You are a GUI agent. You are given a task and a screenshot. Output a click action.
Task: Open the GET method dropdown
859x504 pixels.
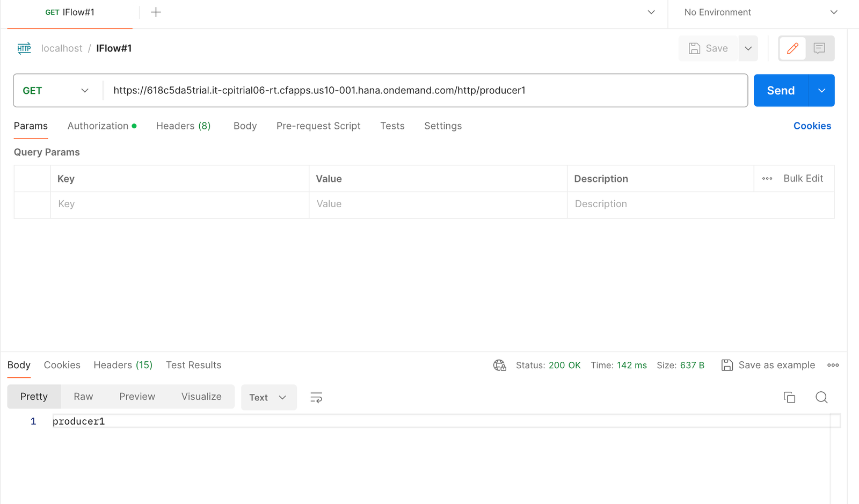[x=55, y=91]
